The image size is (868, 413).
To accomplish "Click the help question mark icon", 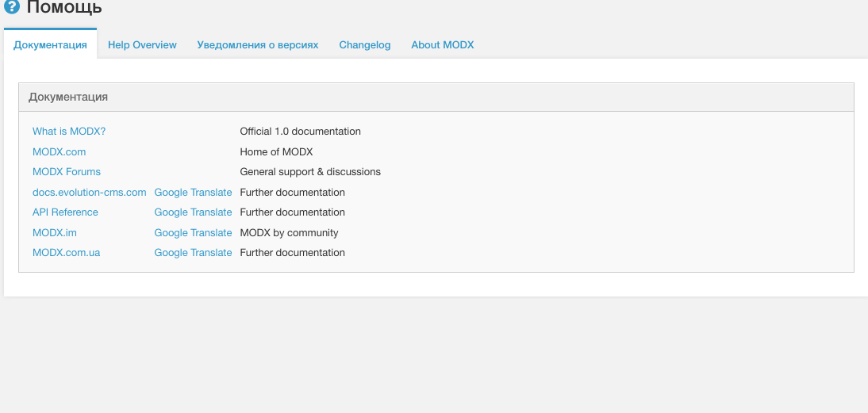I will click(x=12, y=6).
